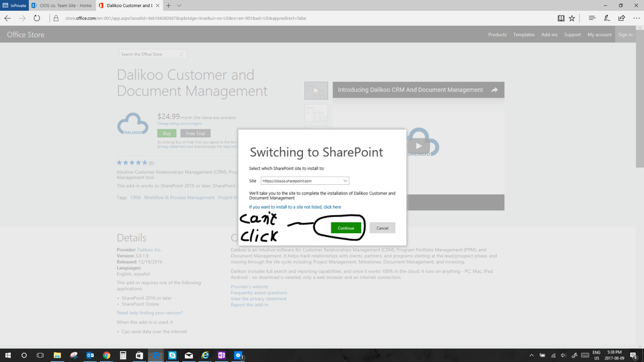Click the address bar lock icon
This screenshot has width=644, height=362.
click(x=56, y=18)
